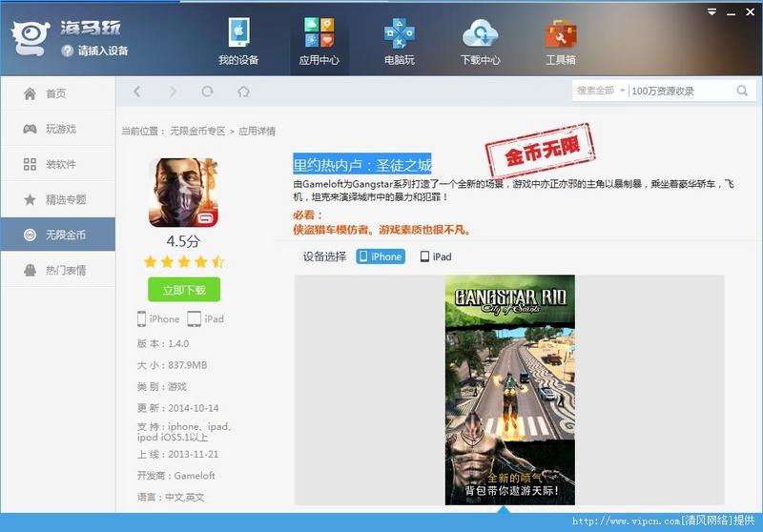The image size is (763, 532).
Task: Click the orange 必看 recommendation text
Action: pyautogui.click(x=381, y=222)
